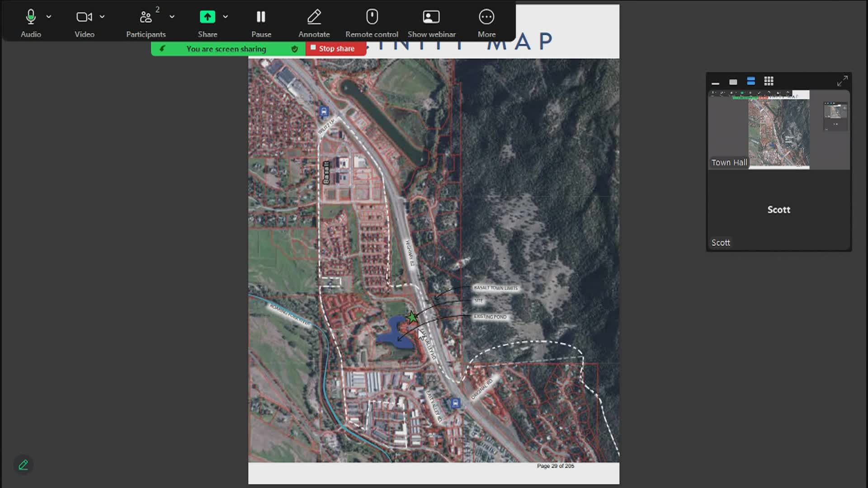Click the "BASALT TOWN LIMITS" map label
868x488 pixels.
pos(495,288)
